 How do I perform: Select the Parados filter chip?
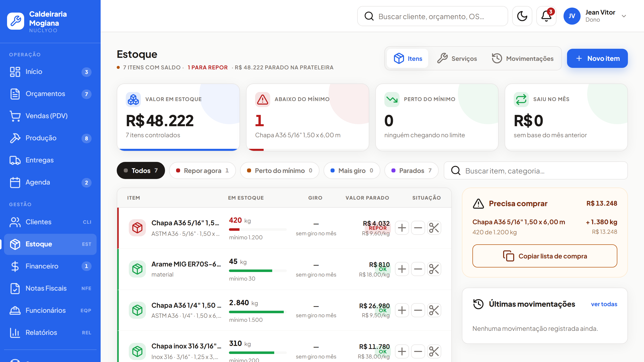coord(411,170)
